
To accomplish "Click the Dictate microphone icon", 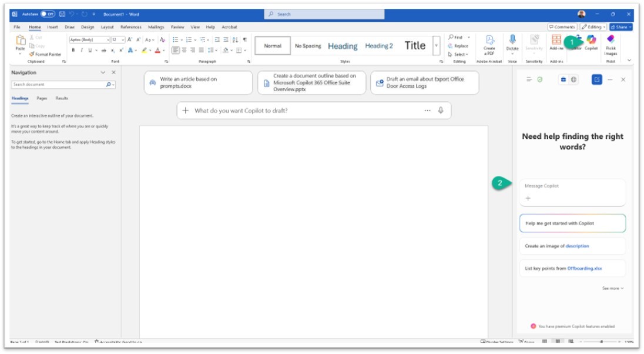I will [512, 41].
